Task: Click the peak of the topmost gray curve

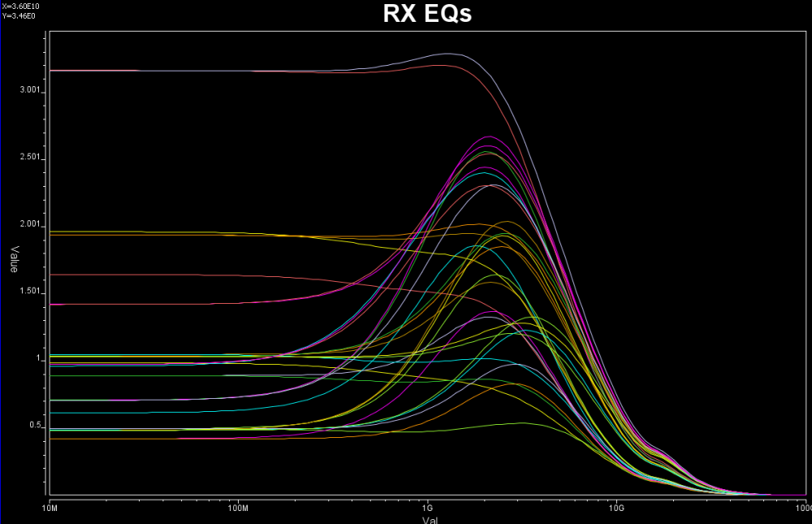Action: click(448, 54)
